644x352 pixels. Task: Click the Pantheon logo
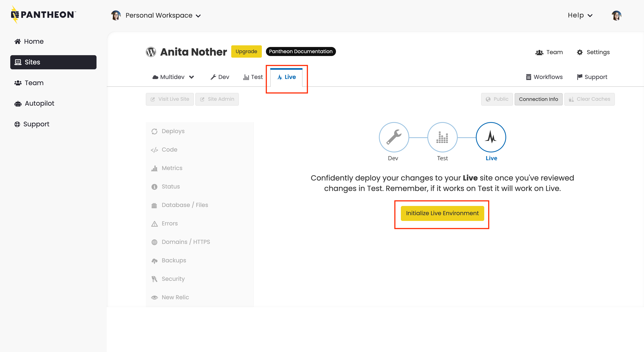coord(43,15)
